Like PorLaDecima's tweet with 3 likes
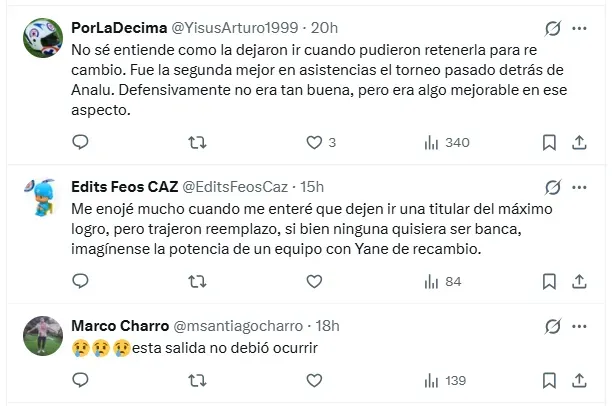The height and width of the screenshot is (406, 612). click(314, 142)
